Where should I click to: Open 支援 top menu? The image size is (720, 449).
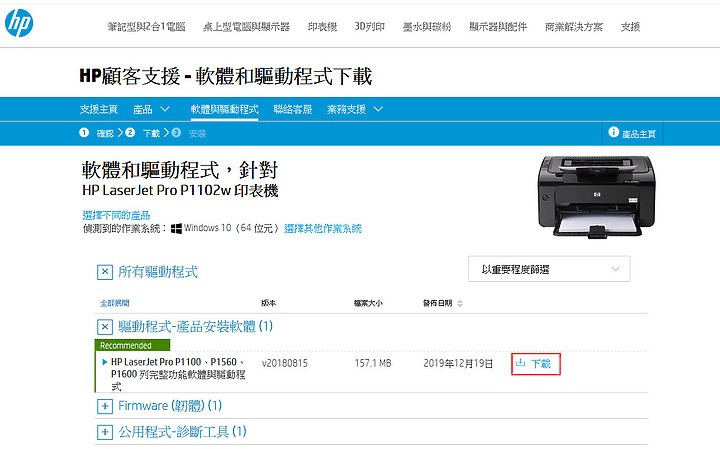tap(630, 27)
